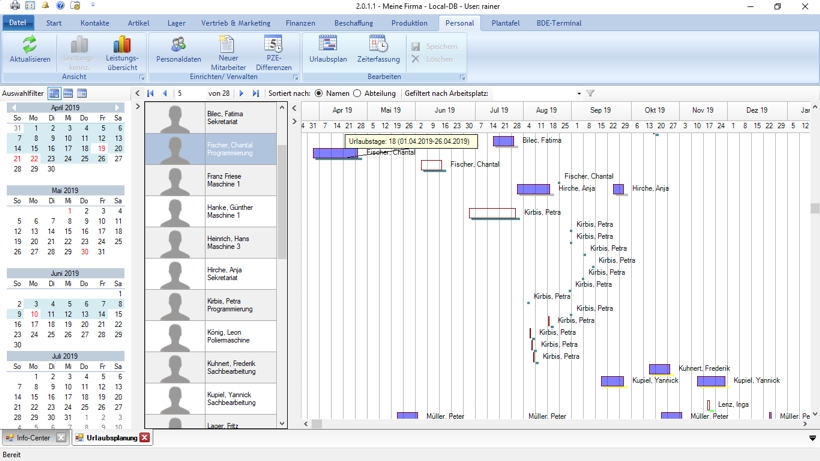Close the Urlaubsplanung tab with the red X
This screenshot has width=820, height=461.
tap(145, 437)
